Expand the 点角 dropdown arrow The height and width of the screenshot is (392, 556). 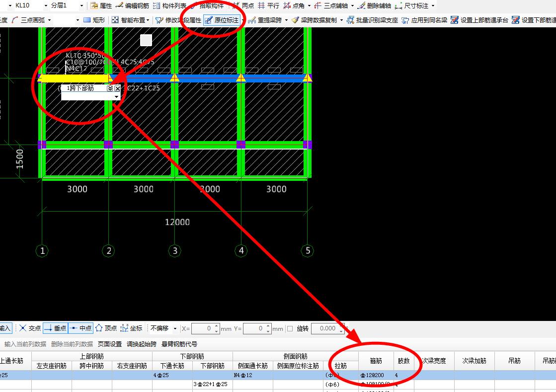click(x=309, y=5)
